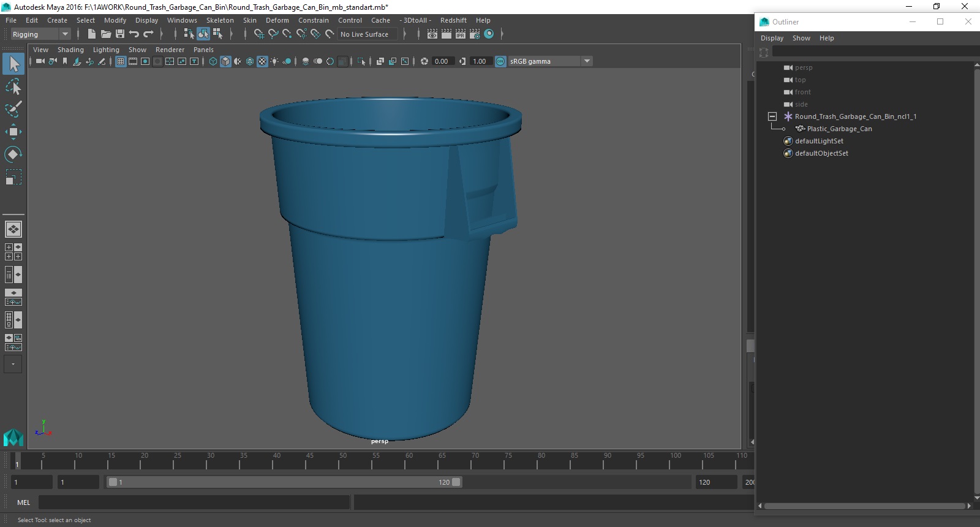Open the viewport Shading menu
The image size is (980, 527).
(x=70, y=50)
